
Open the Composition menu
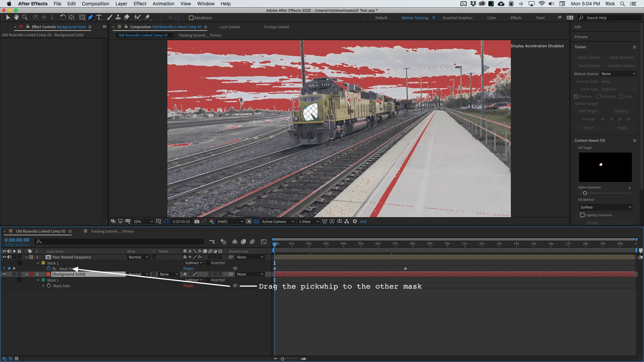click(x=95, y=4)
